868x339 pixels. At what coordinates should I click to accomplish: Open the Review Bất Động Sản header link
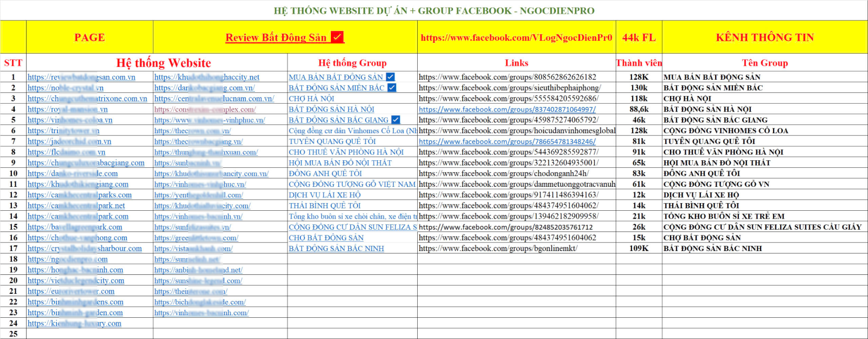[276, 37]
